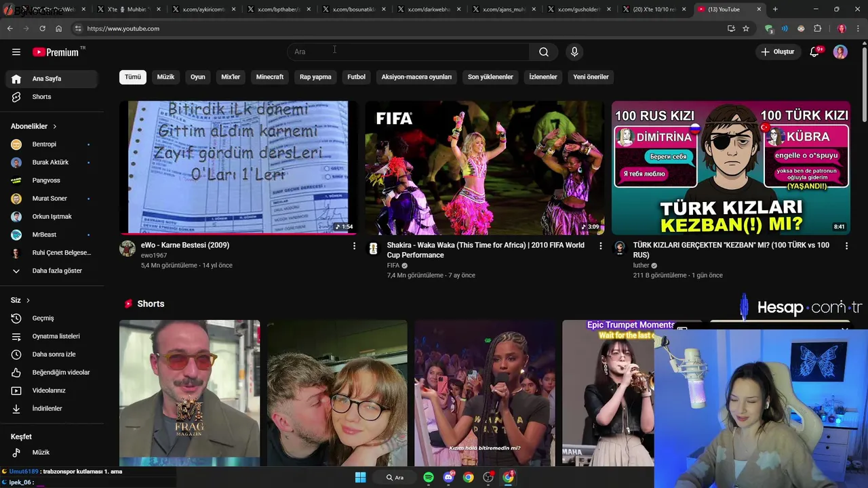Open the Windows Start menu

point(360,477)
